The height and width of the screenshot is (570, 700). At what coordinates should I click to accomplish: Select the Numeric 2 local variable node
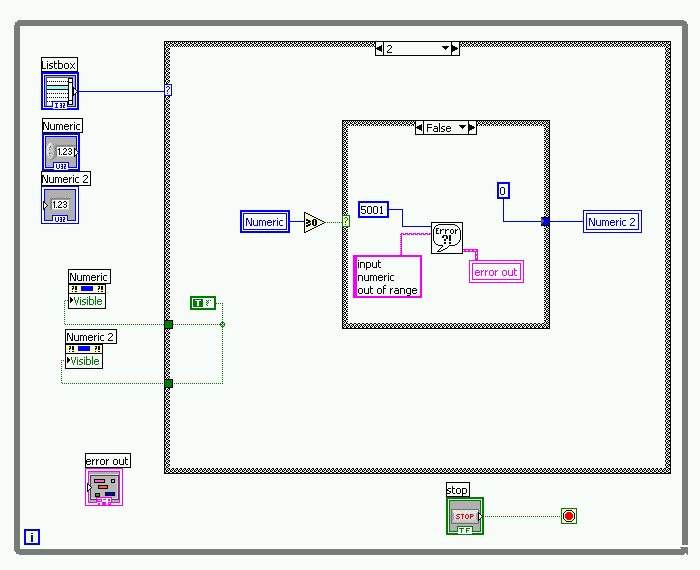point(612,222)
